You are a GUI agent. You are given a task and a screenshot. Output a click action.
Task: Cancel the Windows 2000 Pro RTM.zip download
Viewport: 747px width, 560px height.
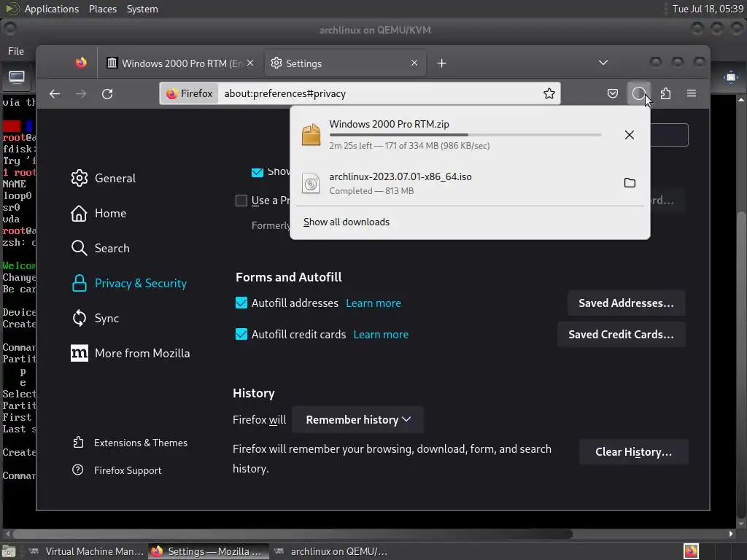[630, 135]
